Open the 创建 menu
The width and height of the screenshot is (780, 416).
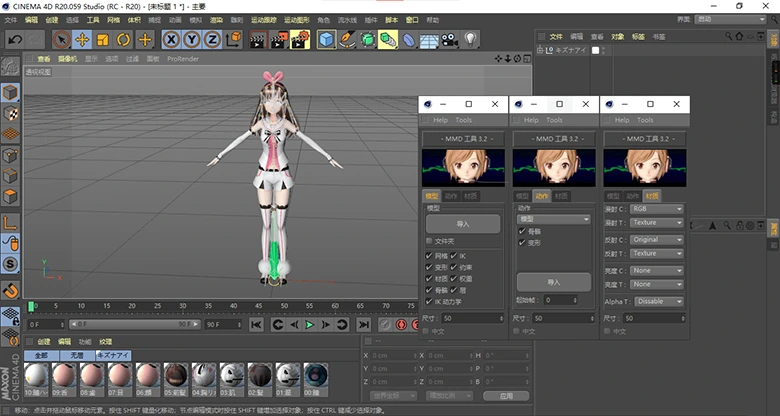(x=52, y=20)
